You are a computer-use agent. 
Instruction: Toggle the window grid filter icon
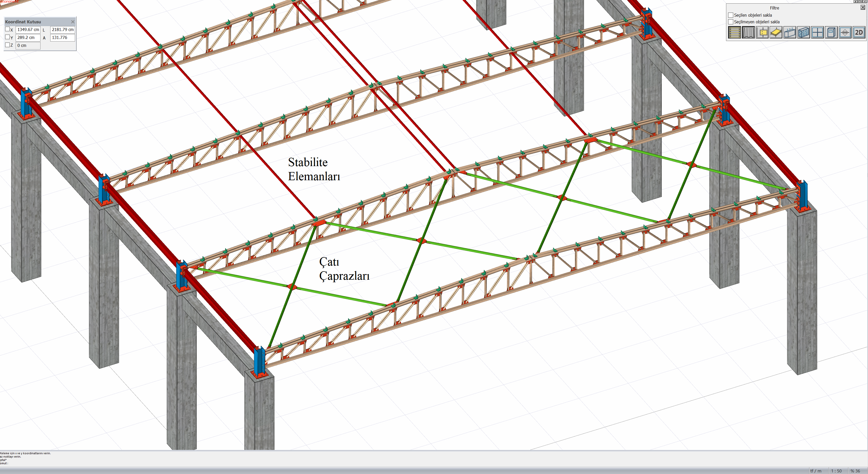pos(818,32)
